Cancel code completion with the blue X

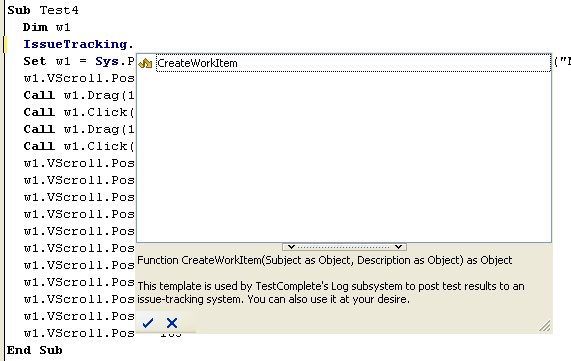point(172,323)
